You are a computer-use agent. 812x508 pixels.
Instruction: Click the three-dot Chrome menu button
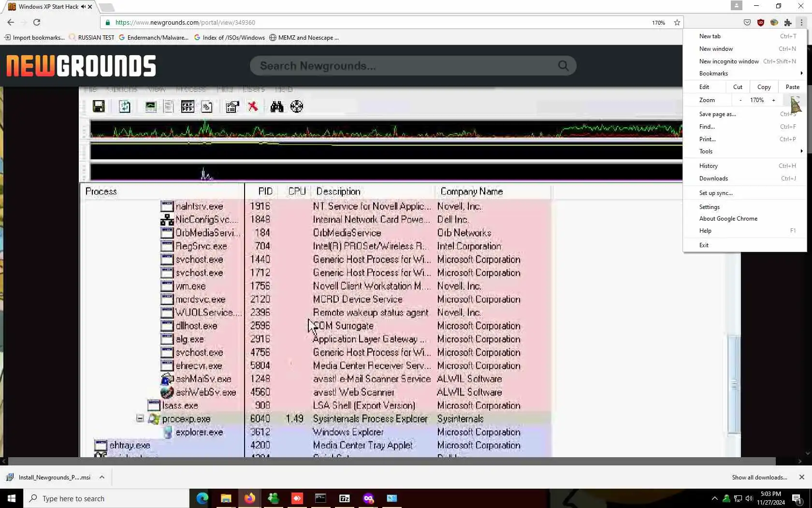click(801, 22)
